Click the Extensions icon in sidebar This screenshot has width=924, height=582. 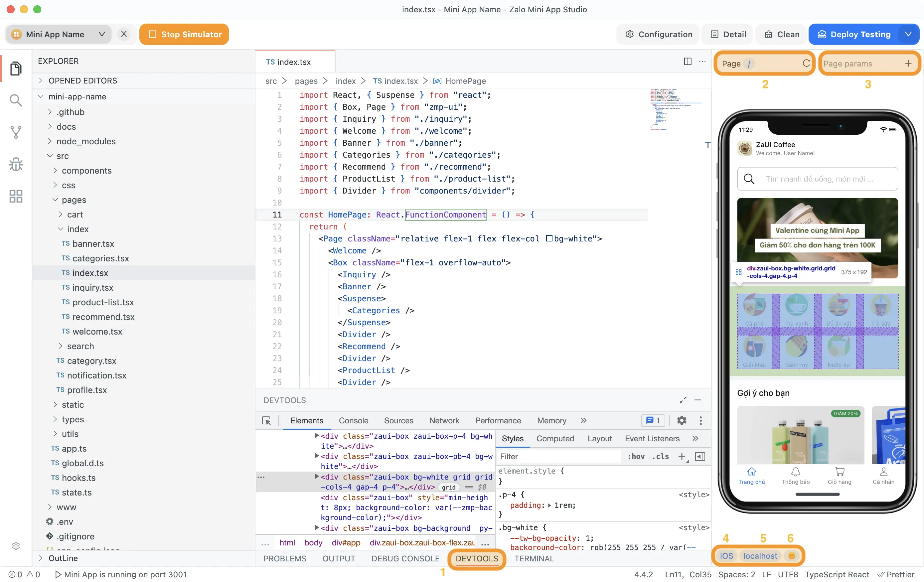point(16,195)
